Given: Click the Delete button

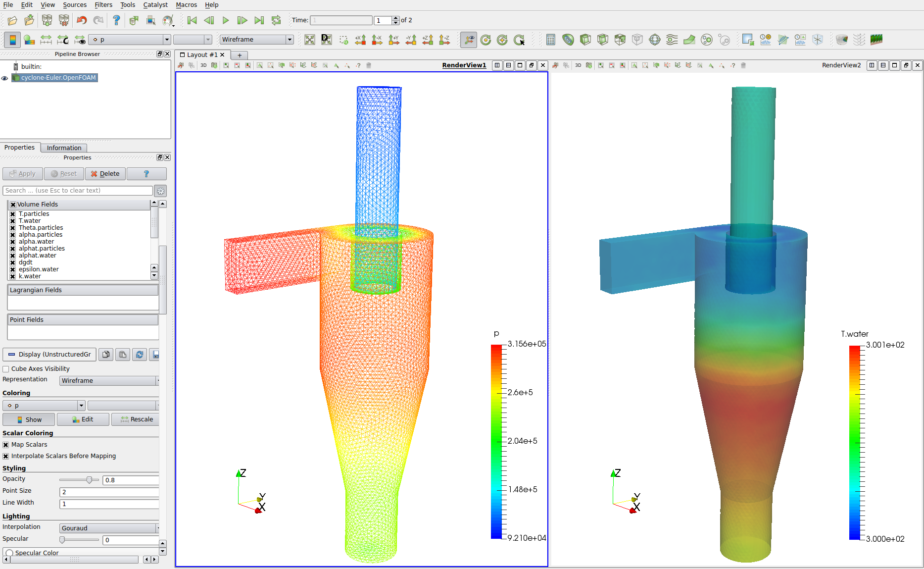Looking at the screenshot, I should point(105,174).
